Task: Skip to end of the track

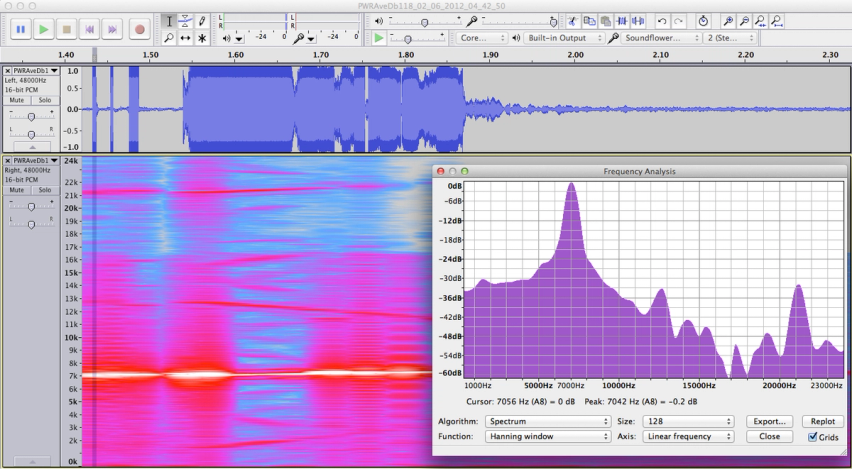Action: point(112,29)
